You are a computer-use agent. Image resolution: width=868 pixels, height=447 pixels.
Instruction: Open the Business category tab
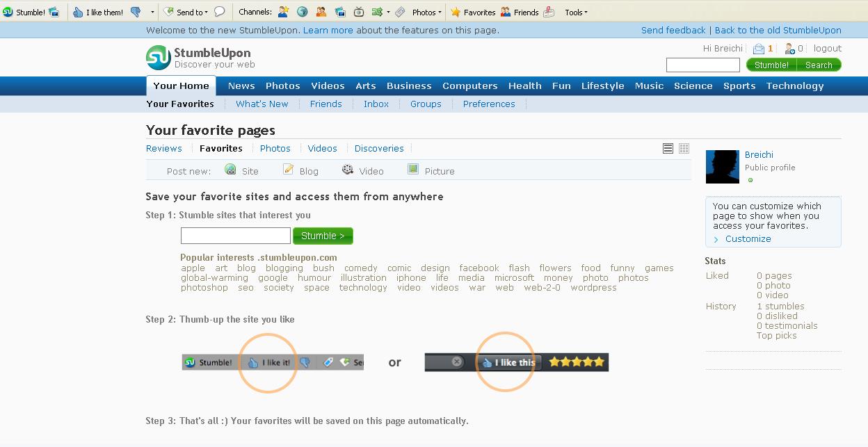pyautogui.click(x=409, y=86)
